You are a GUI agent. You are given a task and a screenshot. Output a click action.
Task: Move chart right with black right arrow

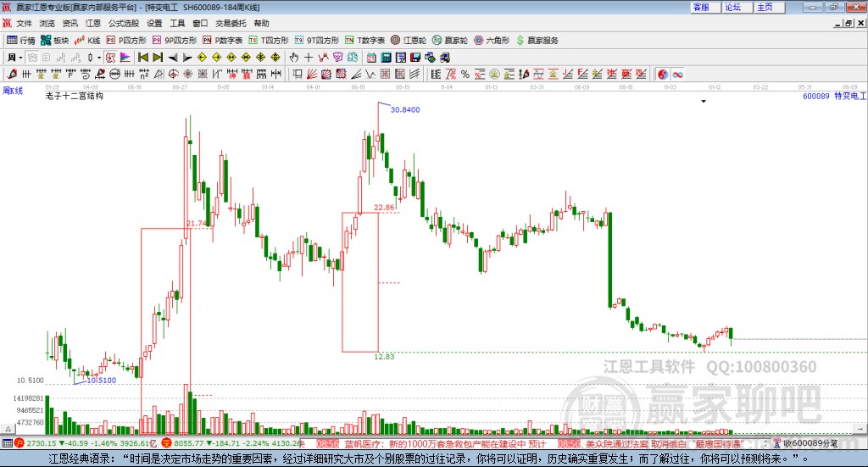pyautogui.click(x=187, y=58)
